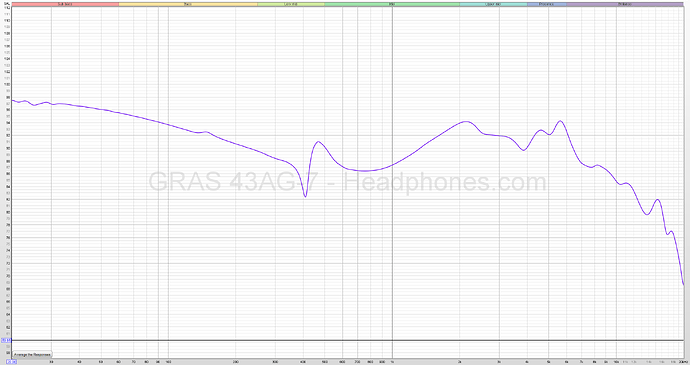Select the purple Brilliance band label
Viewport: 690px width, 365px height.
(625, 4)
